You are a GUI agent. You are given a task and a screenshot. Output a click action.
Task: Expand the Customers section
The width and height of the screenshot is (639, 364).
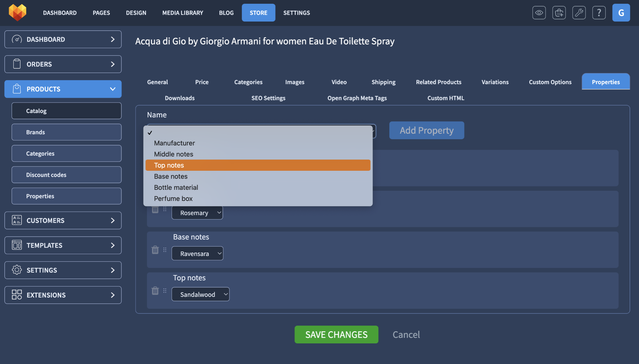113,220
